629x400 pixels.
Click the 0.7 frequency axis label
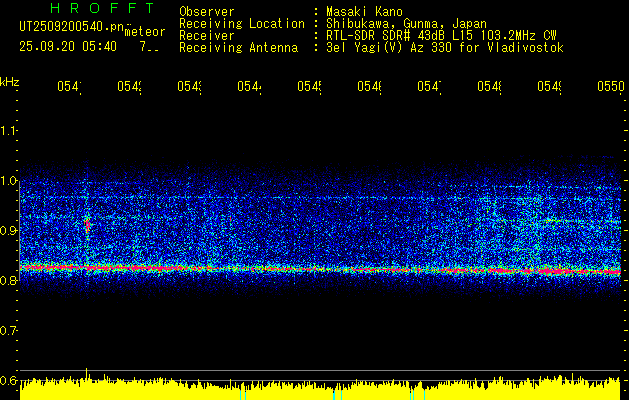coord(8,330)
